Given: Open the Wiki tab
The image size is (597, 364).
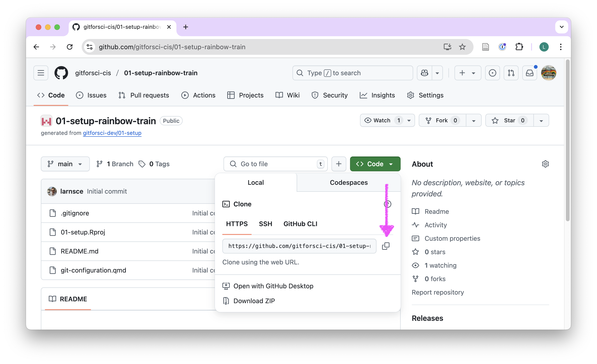Looking at the screenshot, I should 287,95.
